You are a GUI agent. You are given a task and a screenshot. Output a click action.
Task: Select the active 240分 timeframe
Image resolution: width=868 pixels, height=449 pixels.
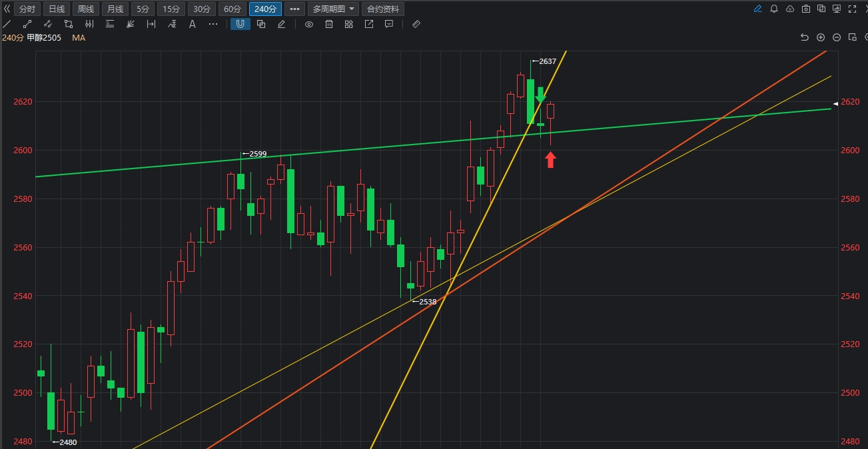coord(265,9)
